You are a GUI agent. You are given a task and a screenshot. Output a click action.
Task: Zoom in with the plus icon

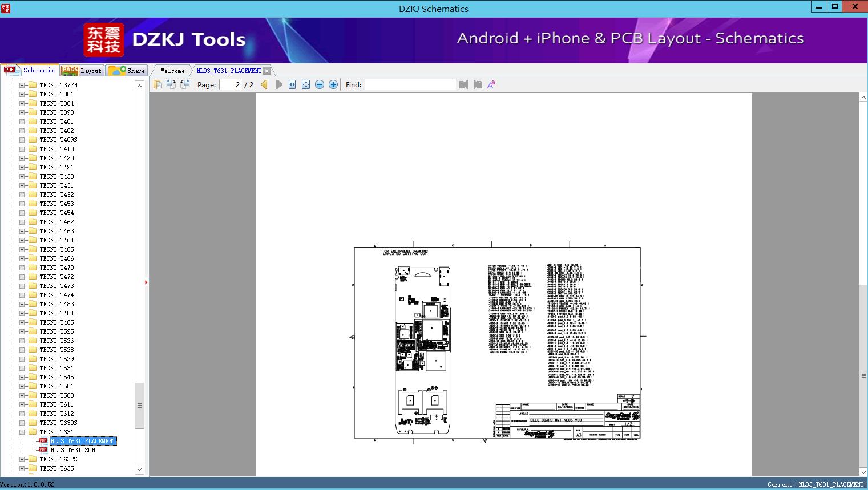click(333, 84)
